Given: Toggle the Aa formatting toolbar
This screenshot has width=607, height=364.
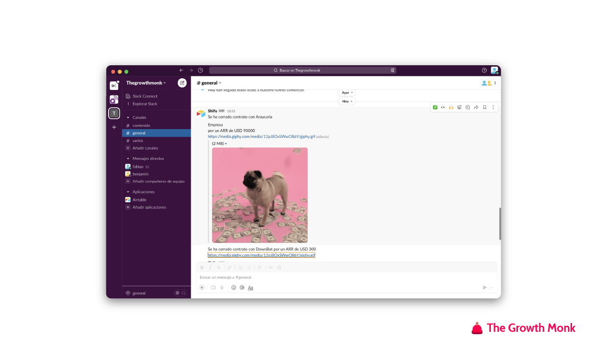Looking at the screenshot, I should [x=251, y=288].
